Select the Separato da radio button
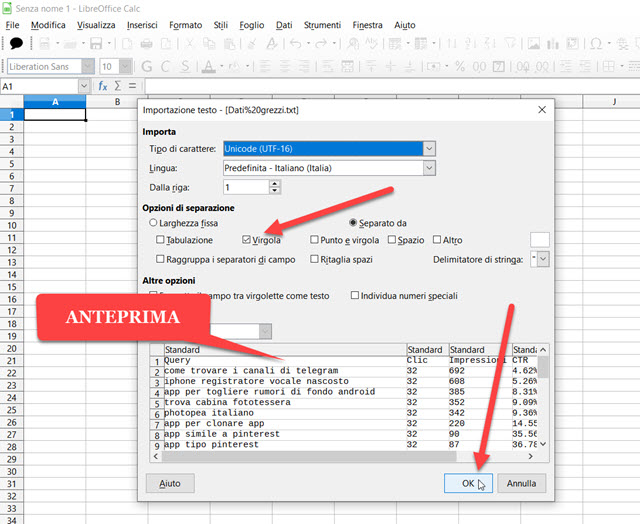 tap(353, 223)
